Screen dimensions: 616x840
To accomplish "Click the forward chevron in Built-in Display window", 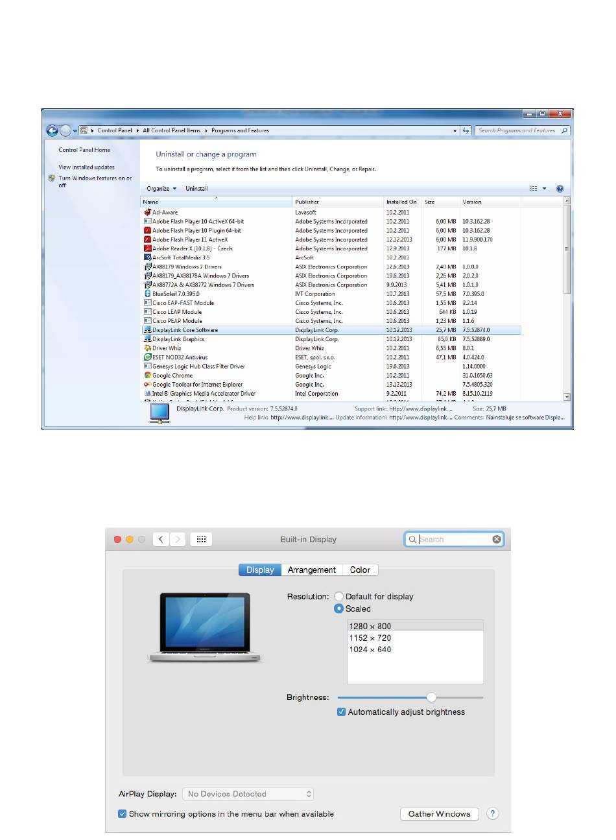I will (178, 540).
